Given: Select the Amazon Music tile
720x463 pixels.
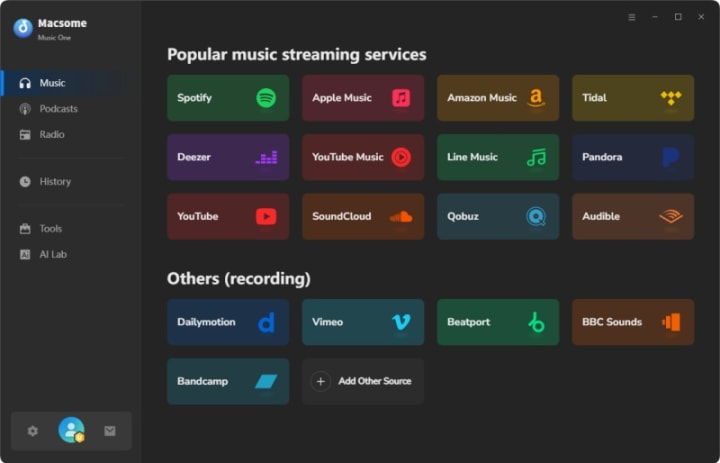Looking at the screenshot, I should pos(498,98).
